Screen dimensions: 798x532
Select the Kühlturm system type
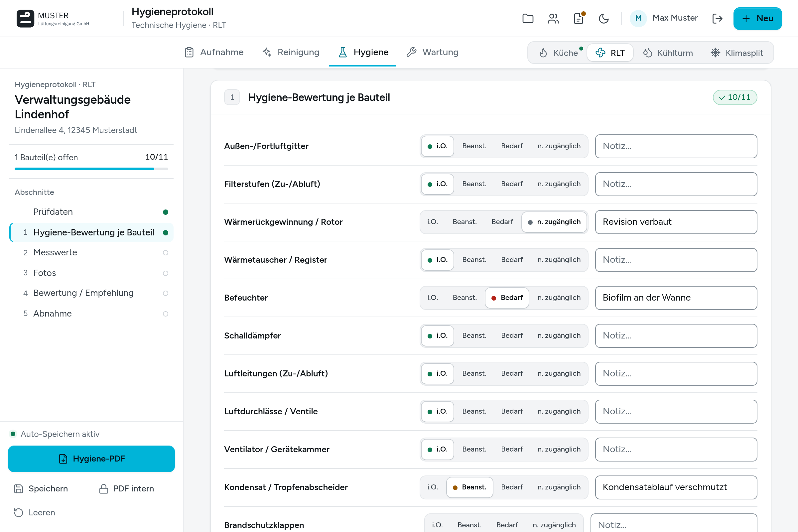point(668,53)
